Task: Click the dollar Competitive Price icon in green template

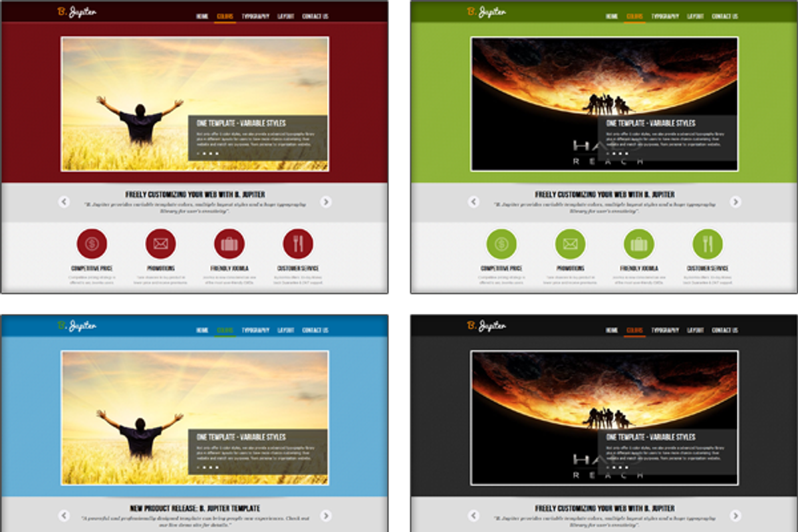Action: pos(501,244)
